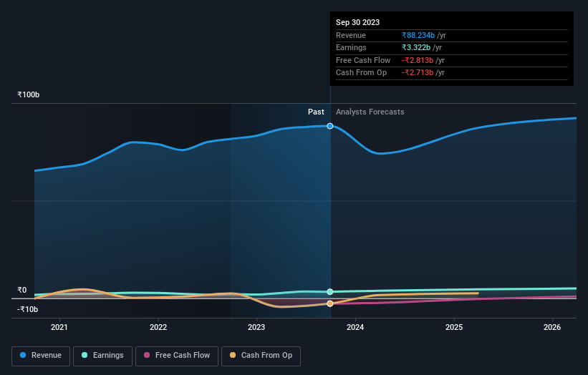The image size is (588, 375).
Task: Click the 2026 x-axis label
Action: [x=552, y=327]
